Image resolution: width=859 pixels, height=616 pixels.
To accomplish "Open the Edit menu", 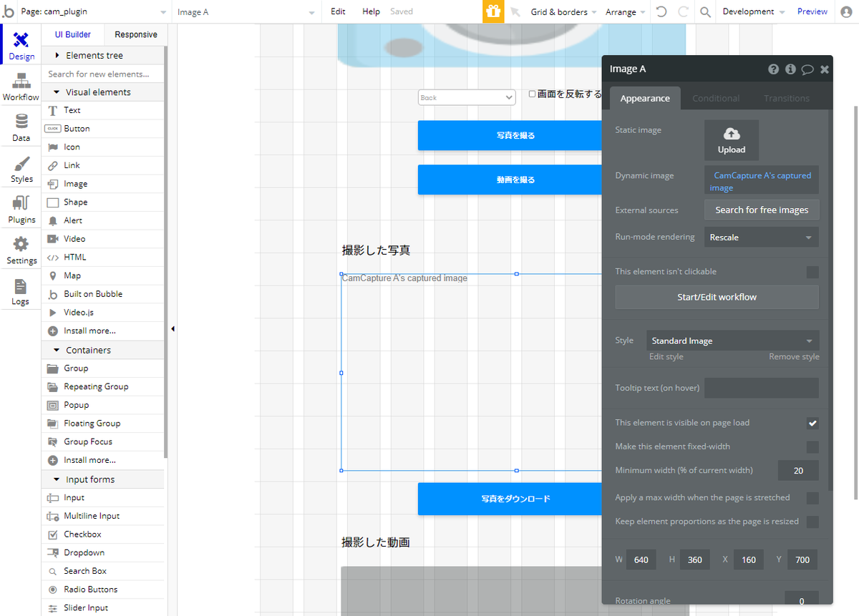I will (338, 12).
